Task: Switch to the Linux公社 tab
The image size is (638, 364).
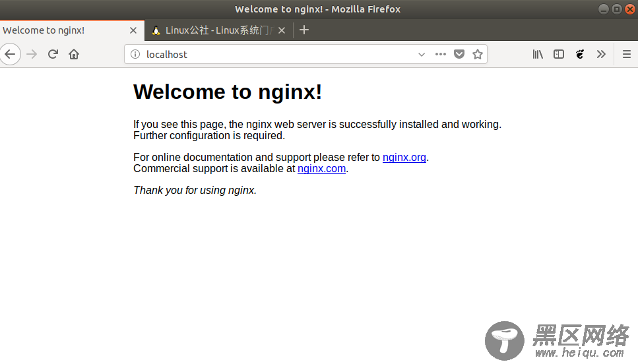Action: pyautogui.click(x=219, y=30)
